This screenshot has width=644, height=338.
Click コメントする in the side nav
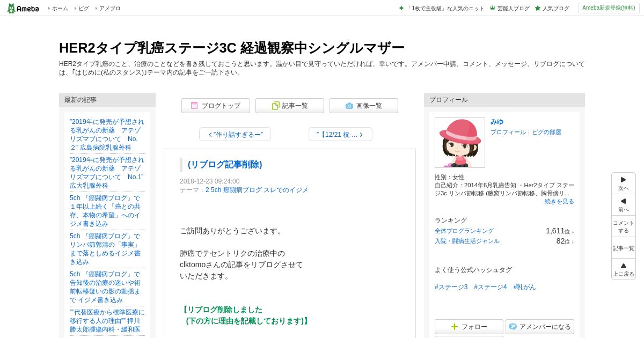point(624,226)
